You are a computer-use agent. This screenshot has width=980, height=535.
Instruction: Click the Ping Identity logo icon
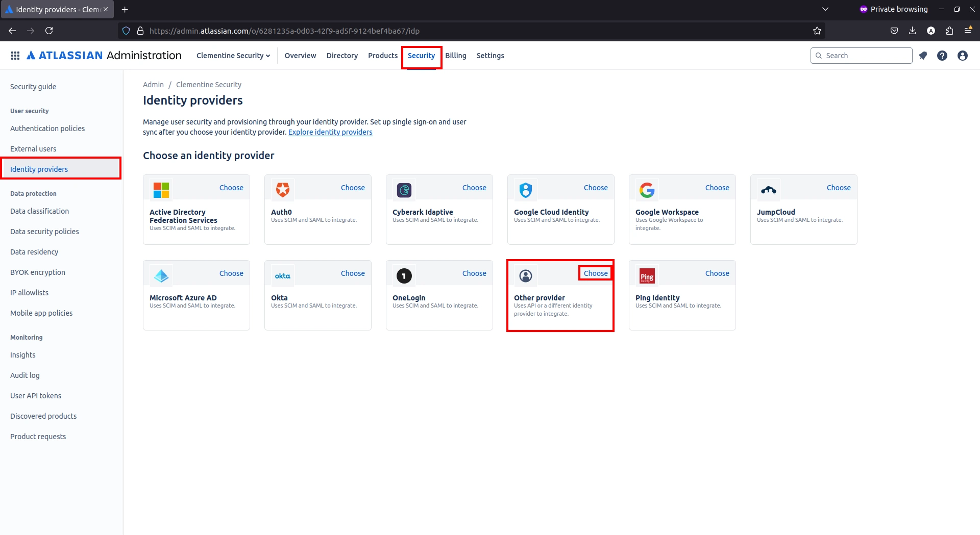tap(647, 275)
